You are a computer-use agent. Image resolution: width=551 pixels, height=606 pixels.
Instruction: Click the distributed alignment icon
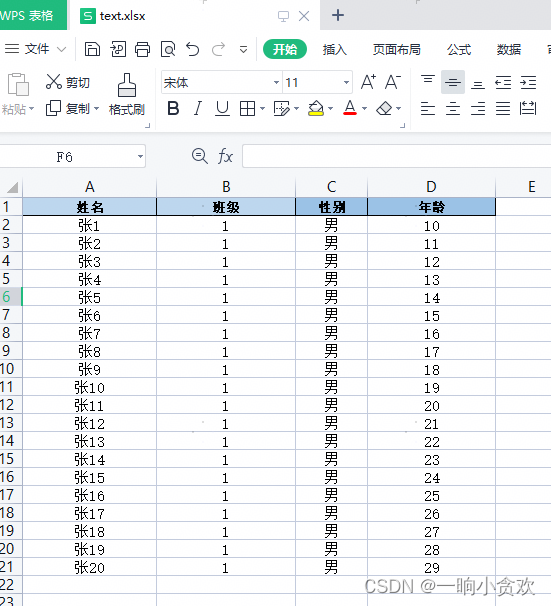click(x=528, y=109)
